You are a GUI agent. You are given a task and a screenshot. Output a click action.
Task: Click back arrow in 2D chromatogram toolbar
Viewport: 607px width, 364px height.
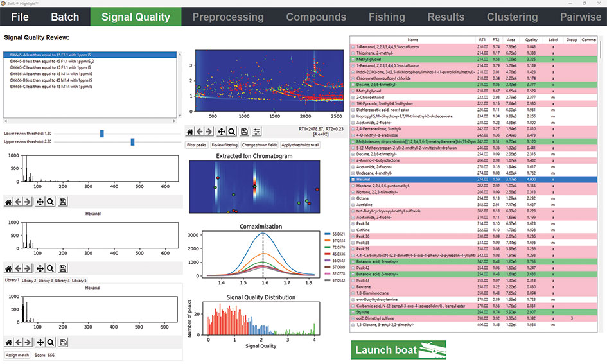200,132
